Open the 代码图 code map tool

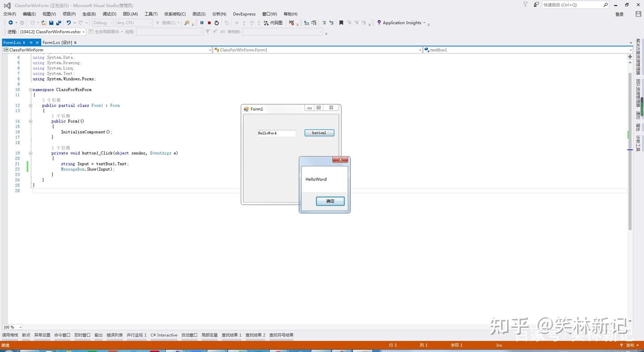(273, 23)
